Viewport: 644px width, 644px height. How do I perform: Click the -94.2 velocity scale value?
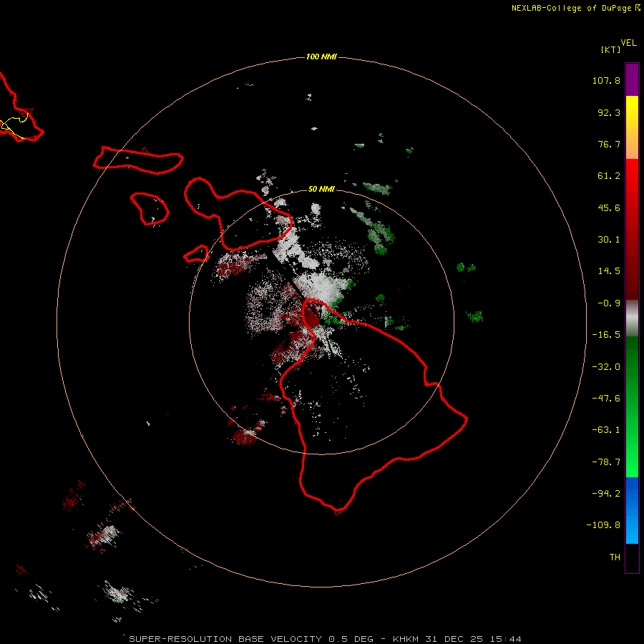pos(606,494)
